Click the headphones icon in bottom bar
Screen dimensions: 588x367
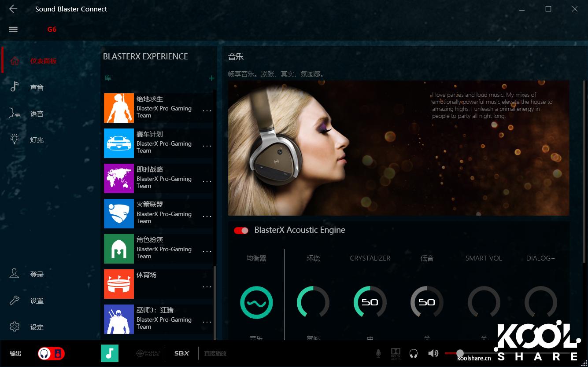tap(414, 353)
